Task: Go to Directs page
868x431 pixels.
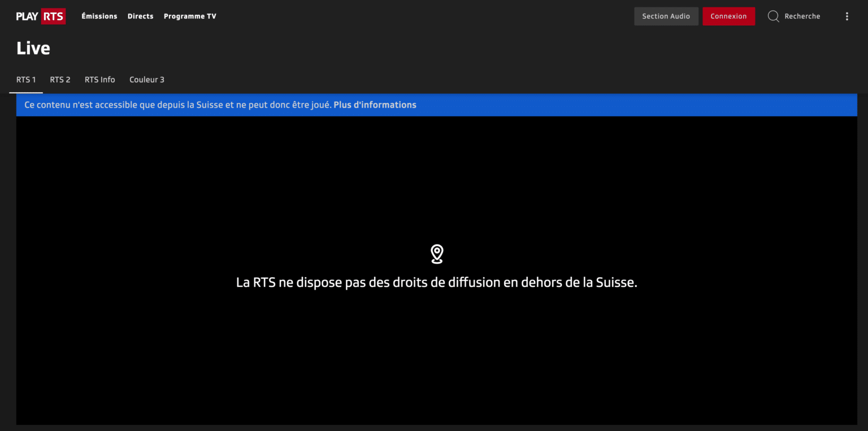Action: [141, 16]
